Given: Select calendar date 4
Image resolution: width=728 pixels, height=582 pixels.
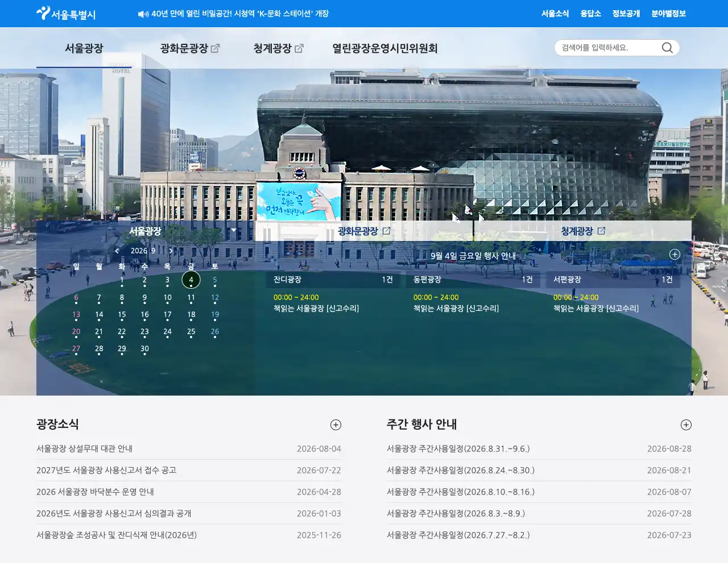Looking at the screenshot, I should (191, 280).
